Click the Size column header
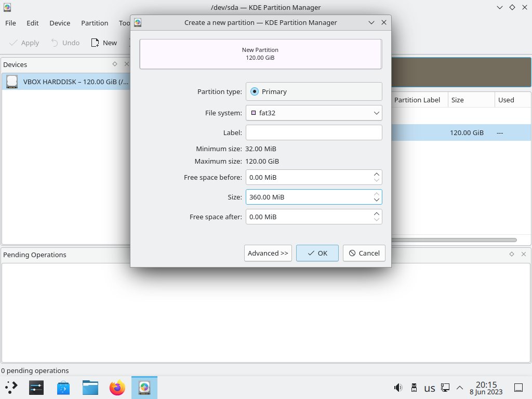 tap(471, 100)
